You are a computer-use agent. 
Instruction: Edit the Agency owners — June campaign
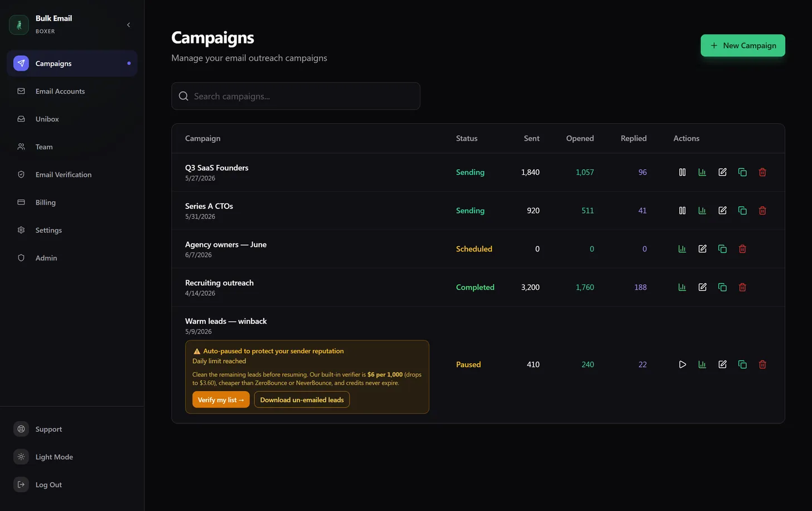pyautogui.click(x=702, y=249)
